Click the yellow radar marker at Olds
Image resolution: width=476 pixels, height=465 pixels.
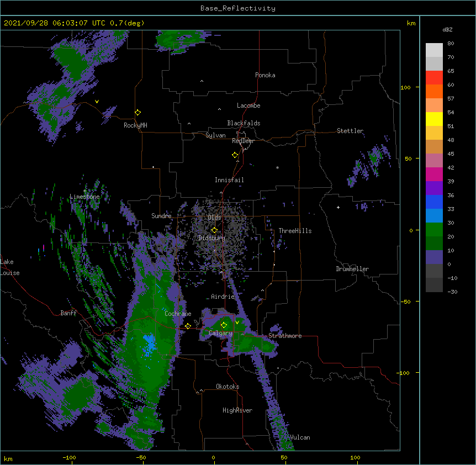tap(214, 230)
